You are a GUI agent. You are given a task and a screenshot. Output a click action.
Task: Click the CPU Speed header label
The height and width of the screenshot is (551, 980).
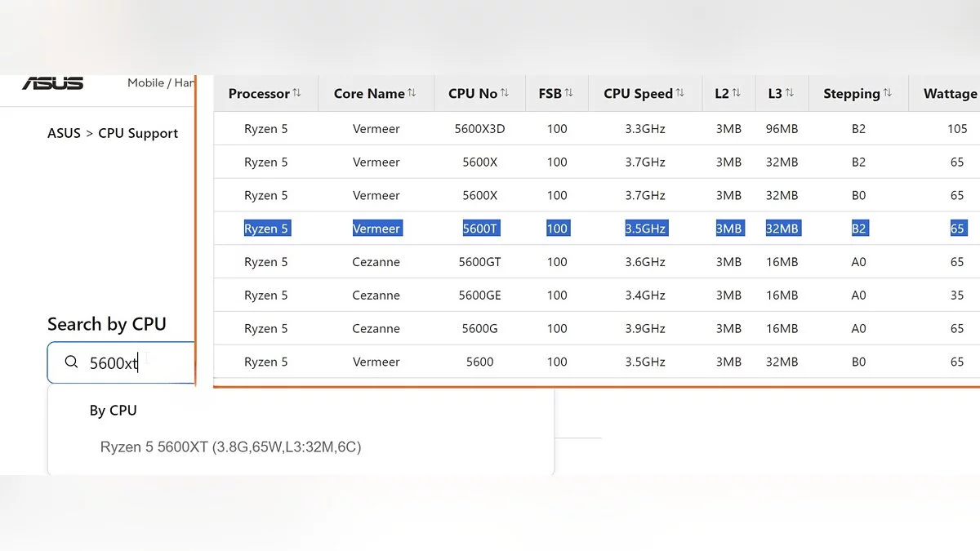pos(638,93)
